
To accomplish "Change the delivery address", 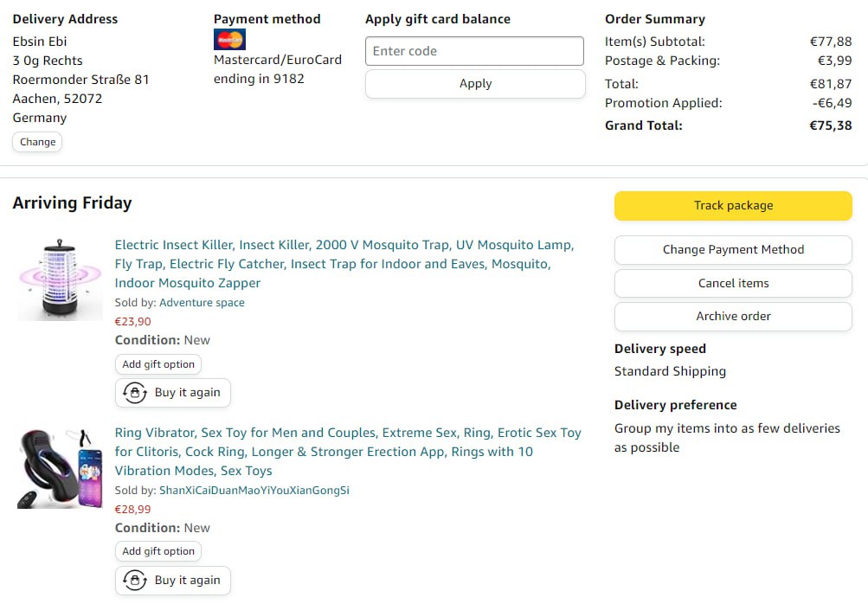I will [37, 142].
